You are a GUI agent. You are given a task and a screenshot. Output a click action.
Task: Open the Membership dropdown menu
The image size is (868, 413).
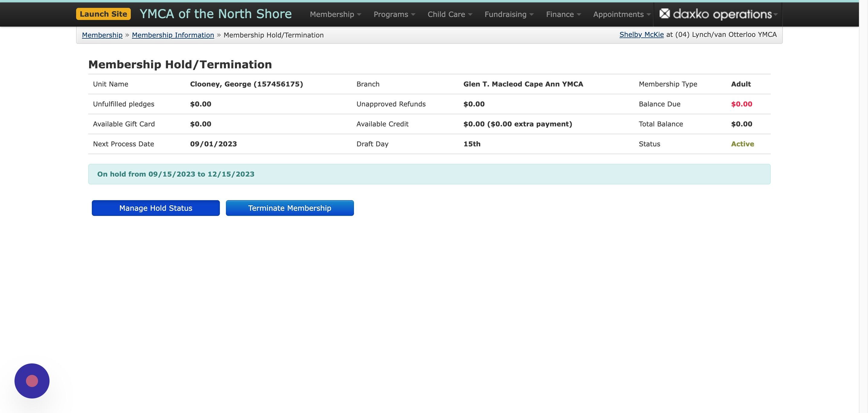335,14
